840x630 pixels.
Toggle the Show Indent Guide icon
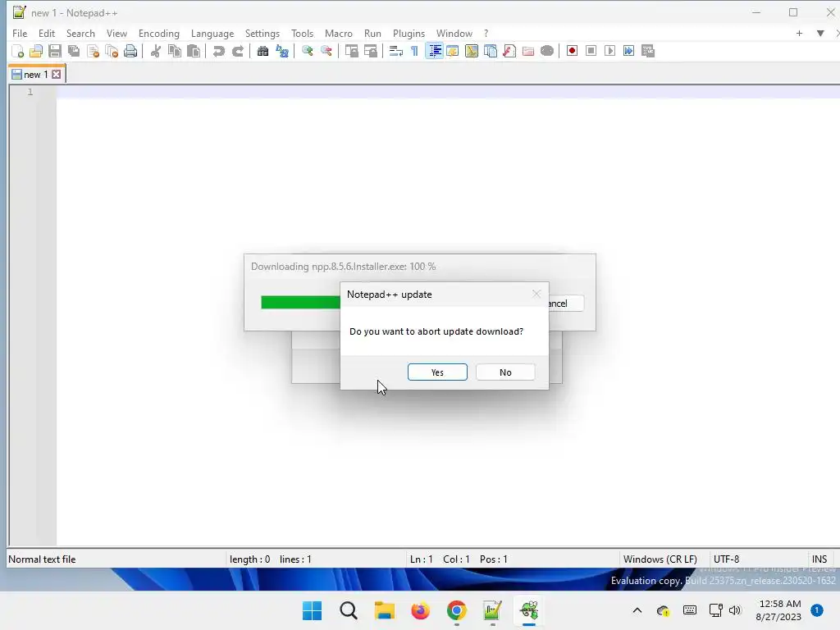434,51
